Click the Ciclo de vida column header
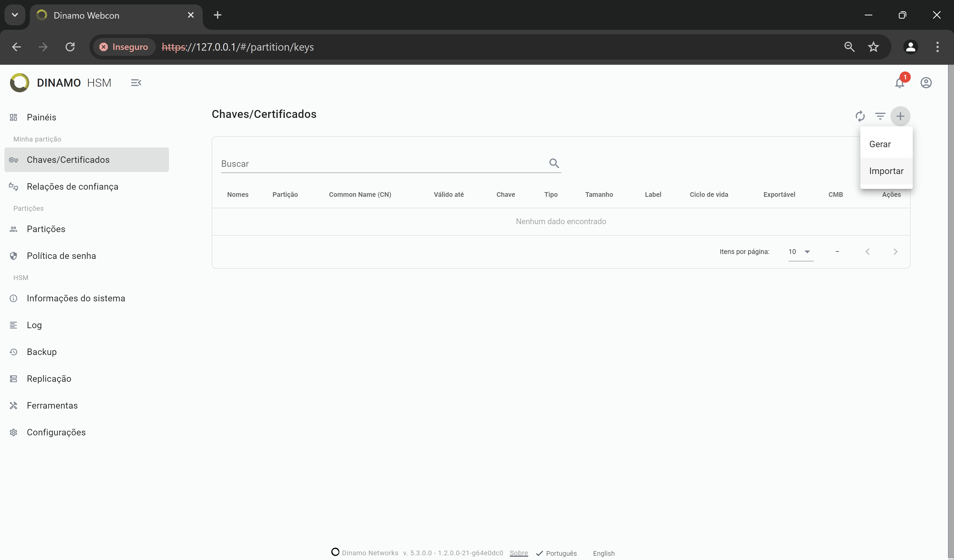This screenshot has height=560, width=954. coord(709,195)
